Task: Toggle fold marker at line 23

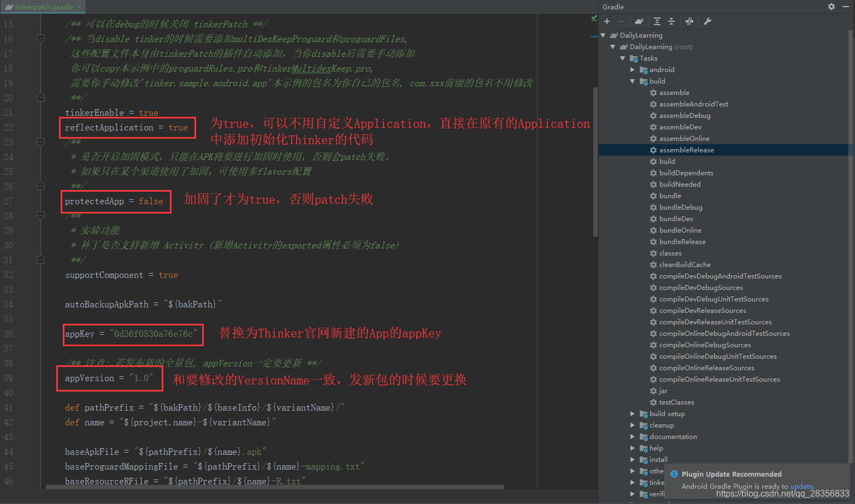Action: (x=40, y=141)
